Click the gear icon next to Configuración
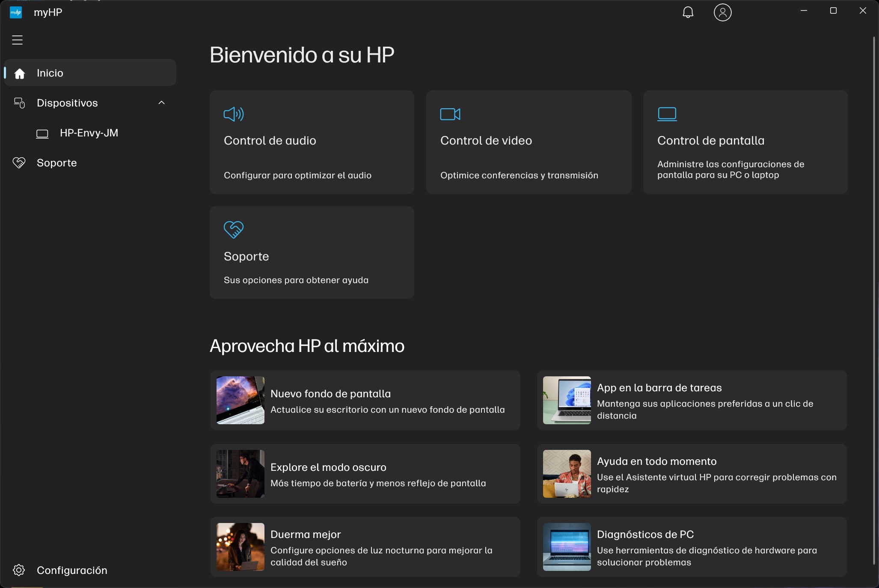This screenshot has height=588, width=879. pos(19,570)
